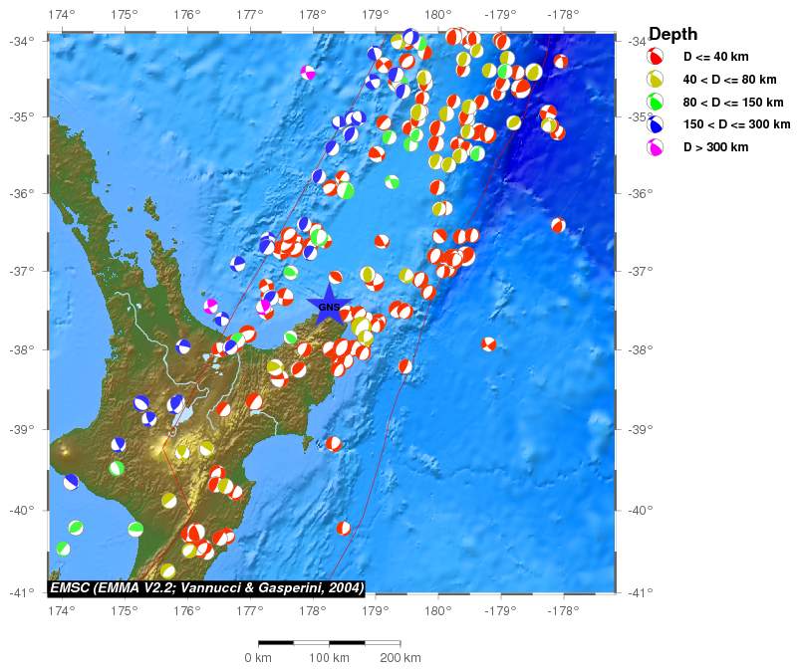Click the "200 km" scale bar label
Screen dimensions: 800x672
click(x=400, y=658)
